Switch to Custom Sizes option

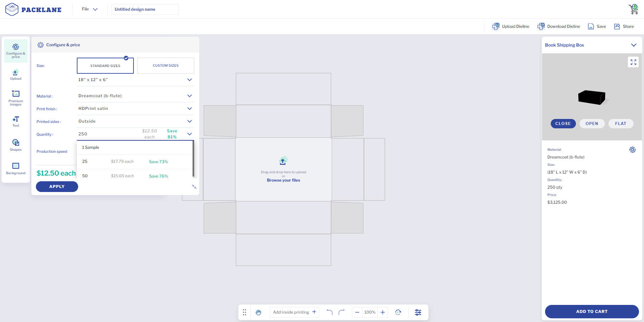(165, 66)
